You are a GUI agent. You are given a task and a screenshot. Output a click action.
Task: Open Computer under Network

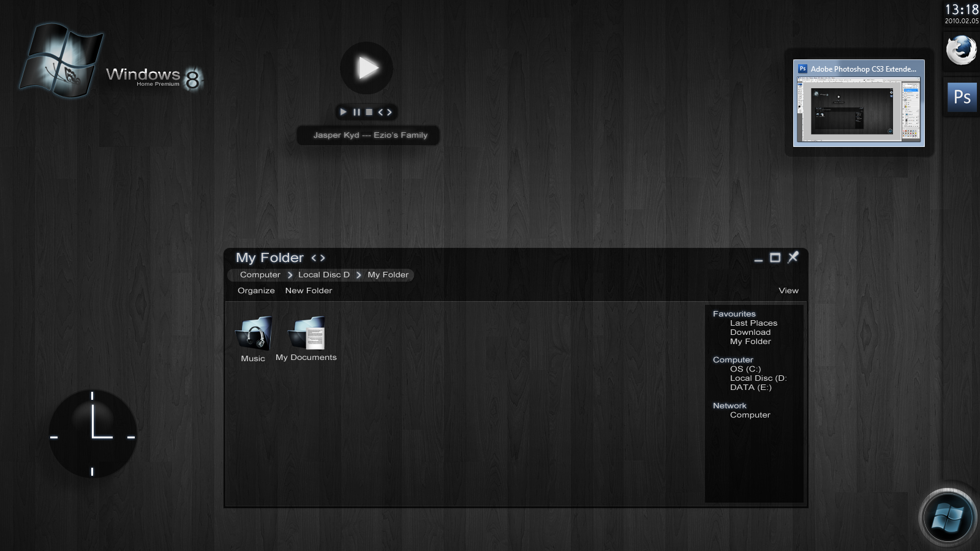[750, 415]
